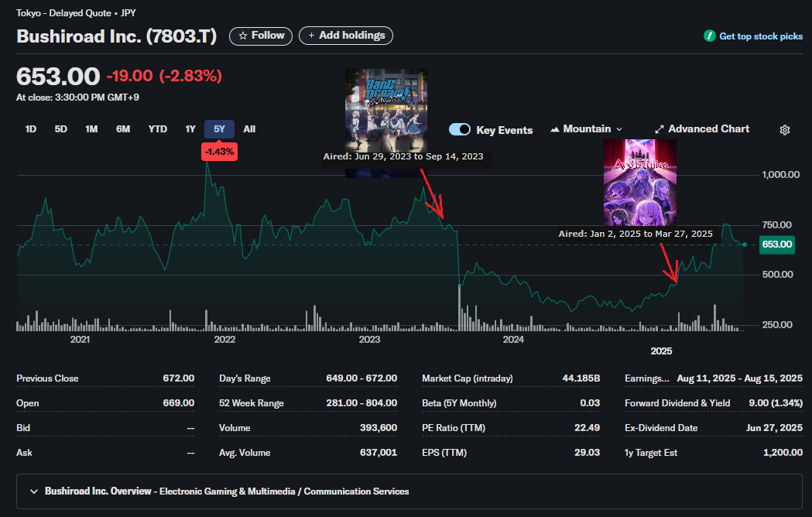Open the Mountain chart type dropdown
Viewport: 812px width, 517px height.
(586, 129)
